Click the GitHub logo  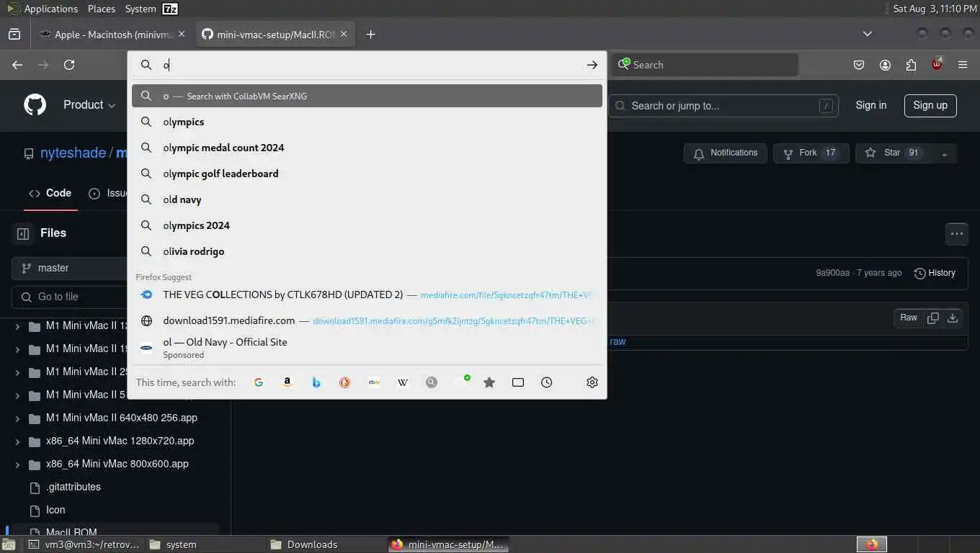pyautogui.click(x=35, y=105)
